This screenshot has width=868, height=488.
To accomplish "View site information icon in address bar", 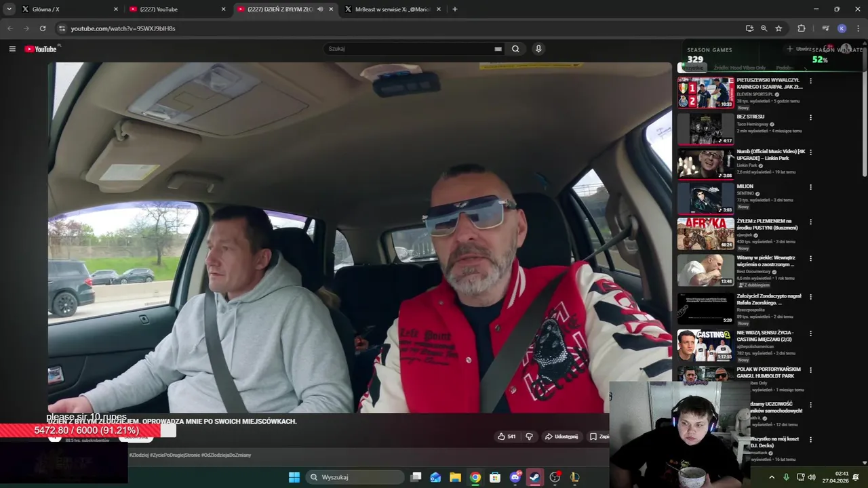I will (62, 28).
